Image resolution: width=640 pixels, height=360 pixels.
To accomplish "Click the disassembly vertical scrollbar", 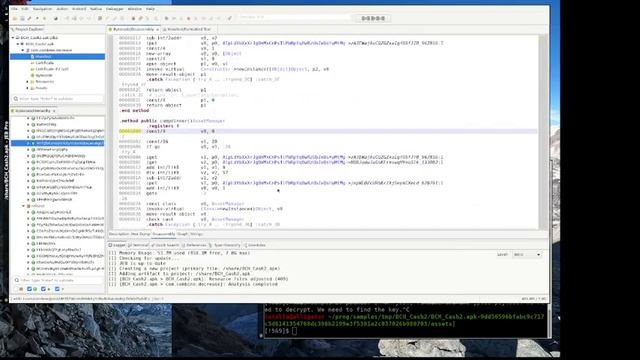I will coord(542,131).
